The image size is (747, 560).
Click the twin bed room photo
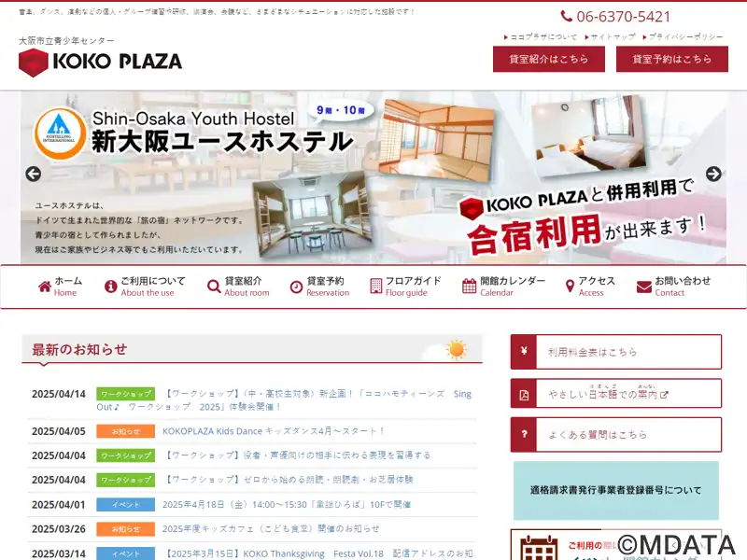point(590,137)
